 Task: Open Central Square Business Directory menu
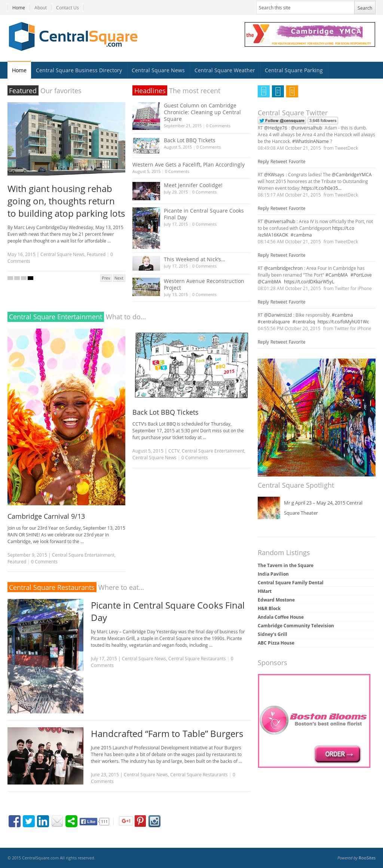tap(79, 70)
